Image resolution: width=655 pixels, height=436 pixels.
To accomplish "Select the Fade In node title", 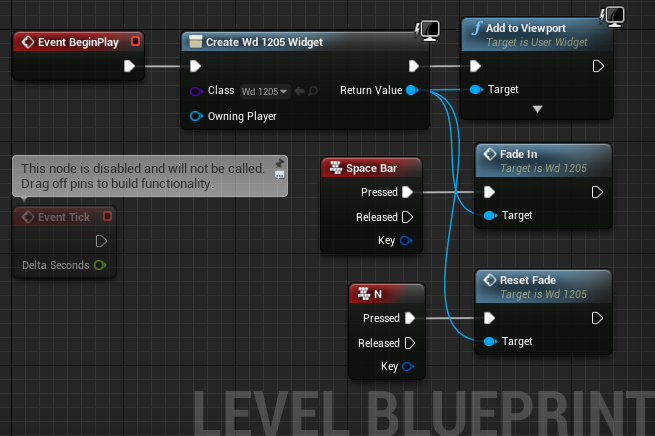I will (x=518, y=154).
